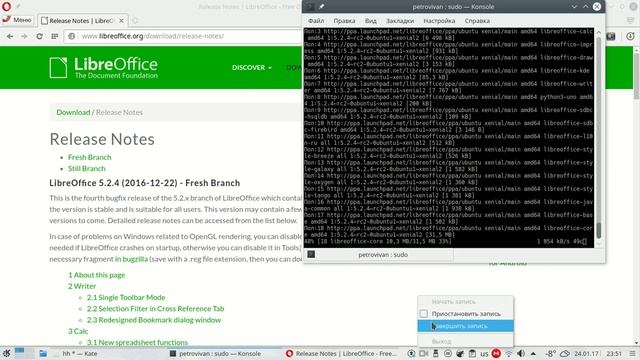The image size is (640, 360).
Task: Open the Still Branch link
Action: (x=87, y=169)
